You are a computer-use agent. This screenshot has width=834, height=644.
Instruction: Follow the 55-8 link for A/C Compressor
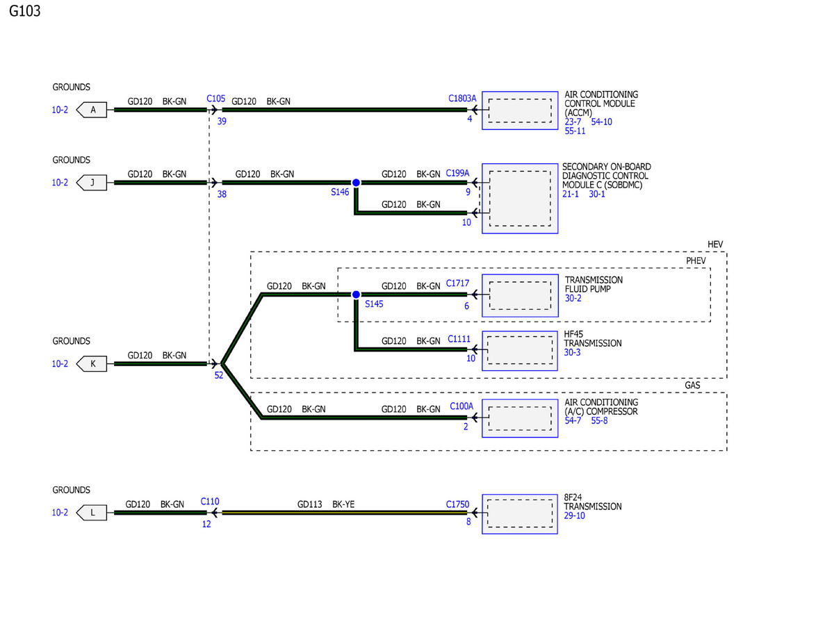pyautogui.click(x=599, y=421)
